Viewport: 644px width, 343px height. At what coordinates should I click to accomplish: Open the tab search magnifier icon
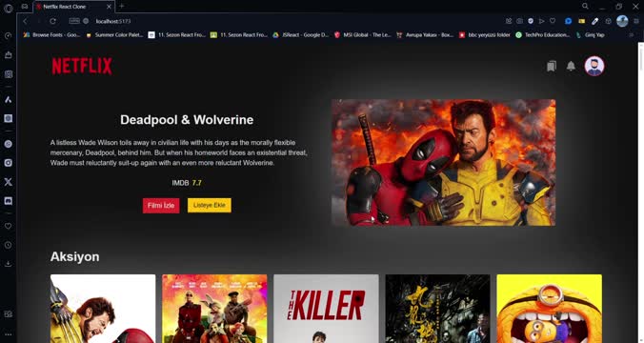585,6
